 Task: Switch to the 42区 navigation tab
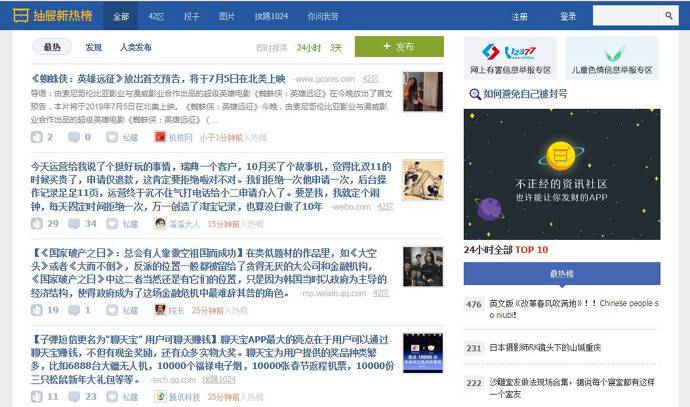point(156,17)
